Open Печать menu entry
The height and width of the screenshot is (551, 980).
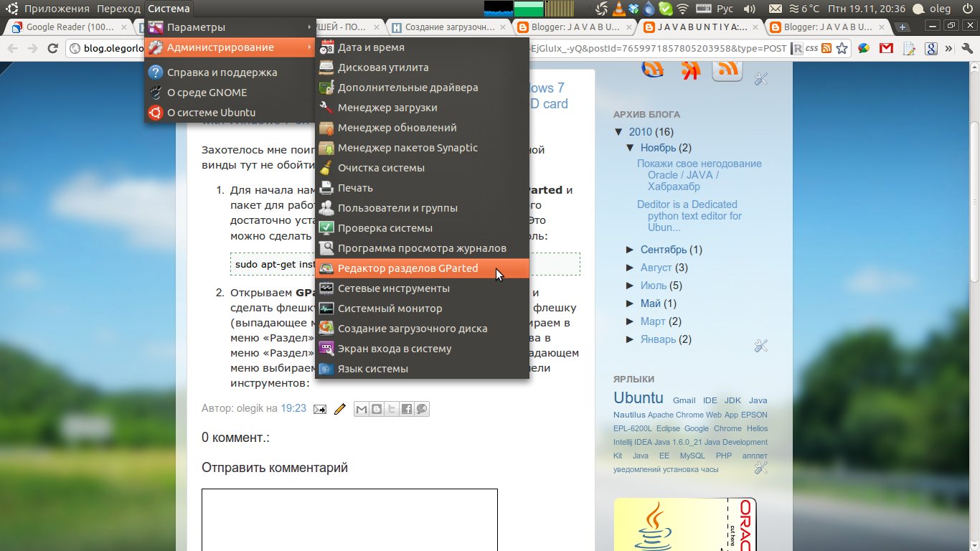(x=422, y=188)
